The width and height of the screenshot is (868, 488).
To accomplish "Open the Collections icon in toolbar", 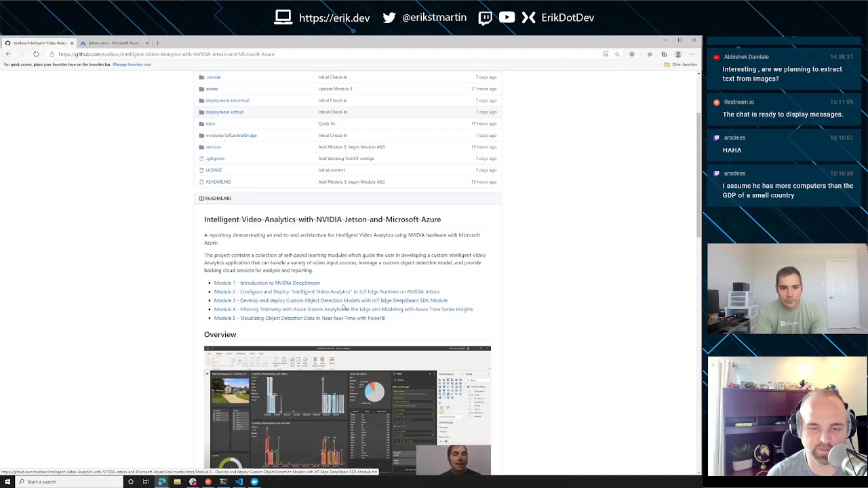I will [664, 54].
